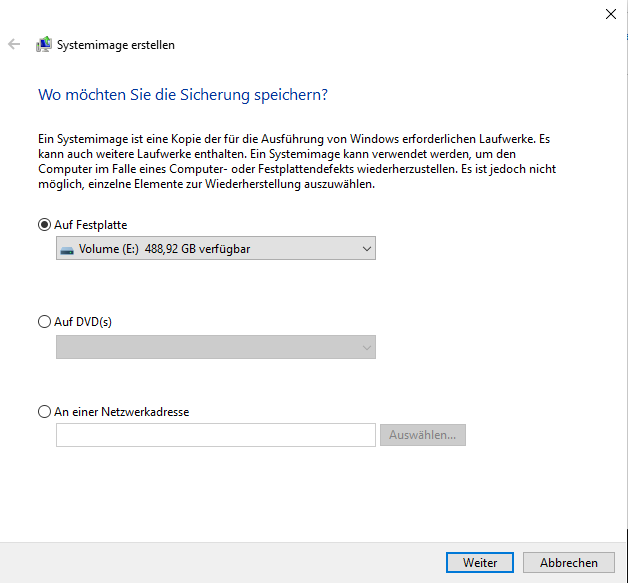Viewport: 628px width, 583px height.
Task: Click the description paragraph starting 'Ein Systemimage ist'
Action: pos(297,161)
